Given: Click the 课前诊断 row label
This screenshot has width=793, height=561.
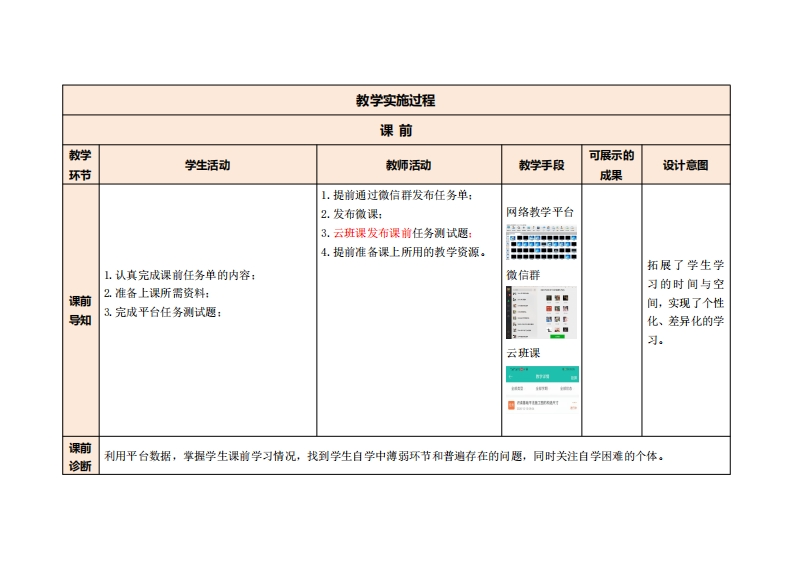Looking at the screenshot, I should 80,456.
